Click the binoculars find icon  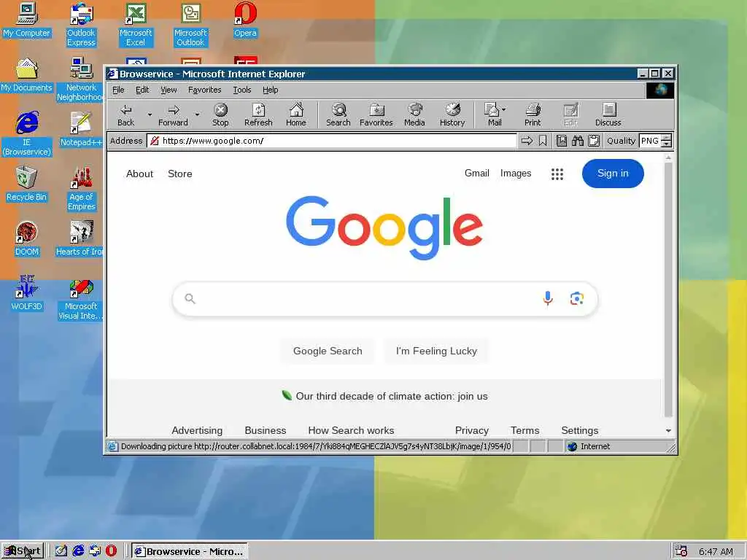click(x=578, y=141)
